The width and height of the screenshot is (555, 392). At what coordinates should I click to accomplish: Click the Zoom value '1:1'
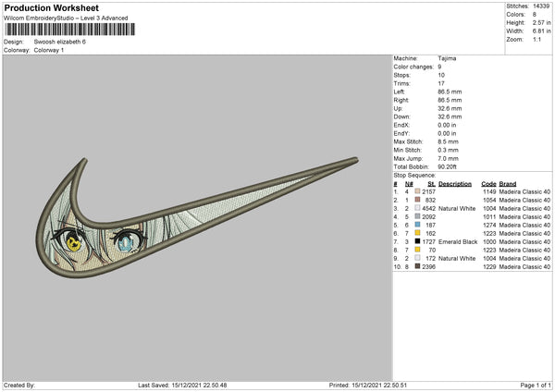536,39
